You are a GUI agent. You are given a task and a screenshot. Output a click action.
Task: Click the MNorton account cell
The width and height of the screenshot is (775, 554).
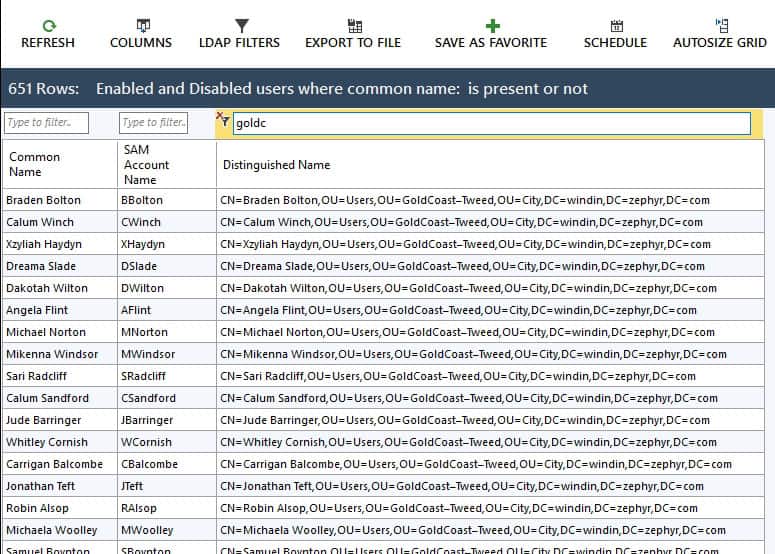click(x=167, y=332)
